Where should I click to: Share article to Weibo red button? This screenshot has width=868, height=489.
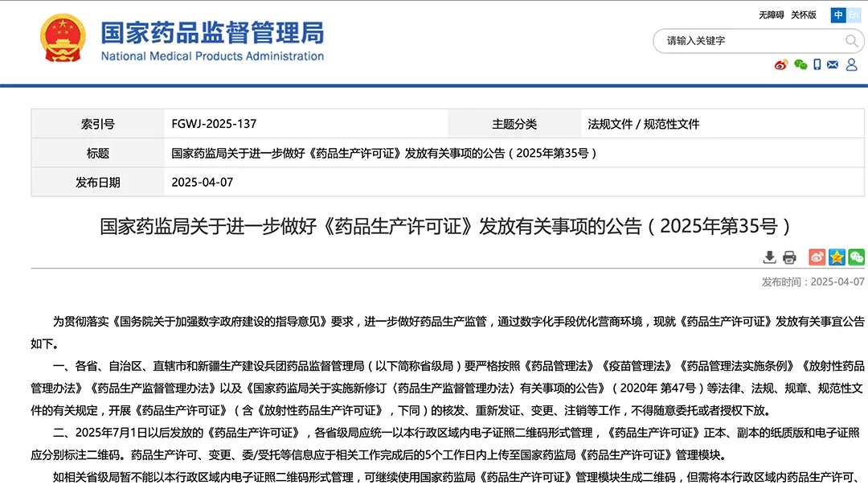click(817, 257)
